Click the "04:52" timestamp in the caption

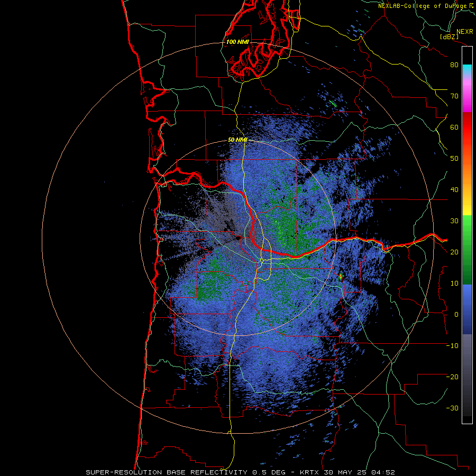(x=382, y=472)
